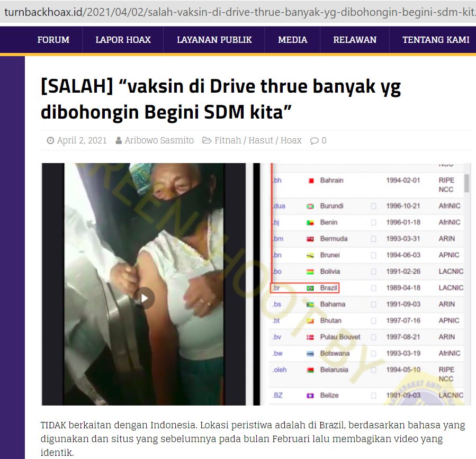Screen dimensions: 476x459
Task: Click the comment bubble icon
Action: point(314,141)
